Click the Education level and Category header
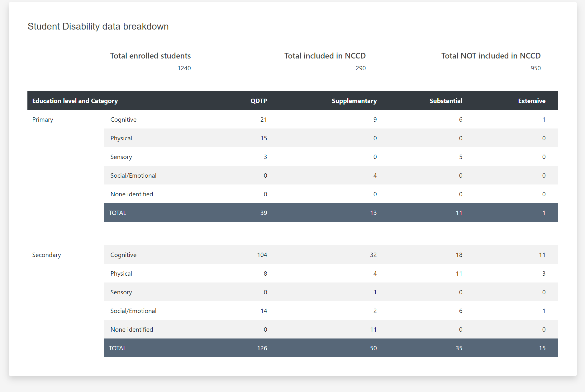Screen dimensions: 585x392 [x=75, y=101]
